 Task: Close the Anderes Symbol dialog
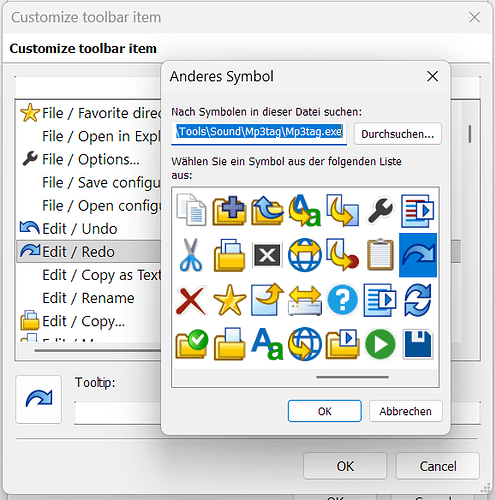tap(432, 76)
